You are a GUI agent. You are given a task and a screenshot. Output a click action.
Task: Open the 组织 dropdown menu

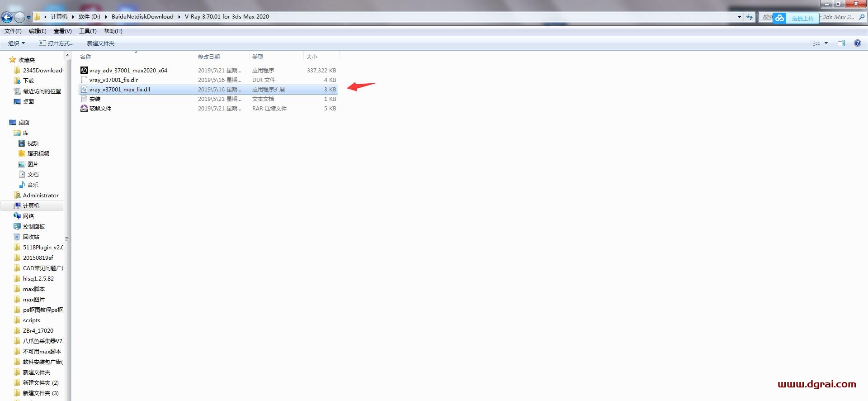click(16, 43)
